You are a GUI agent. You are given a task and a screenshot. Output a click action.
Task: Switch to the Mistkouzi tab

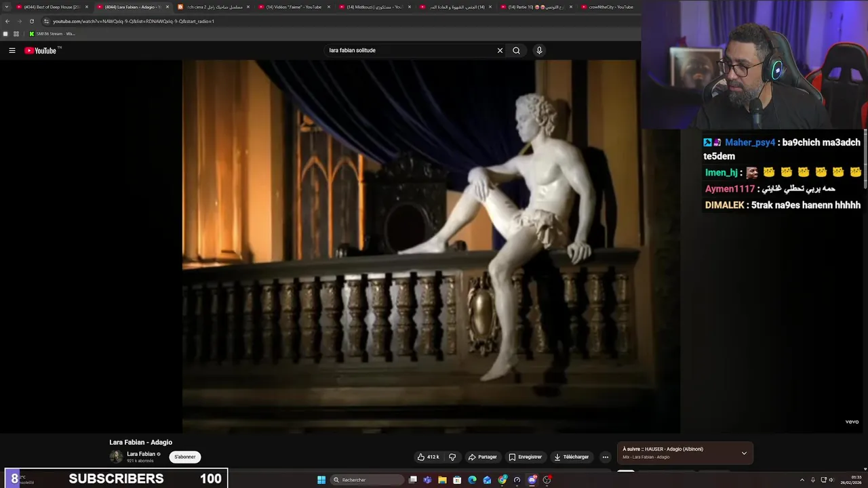tap(375, 7)
